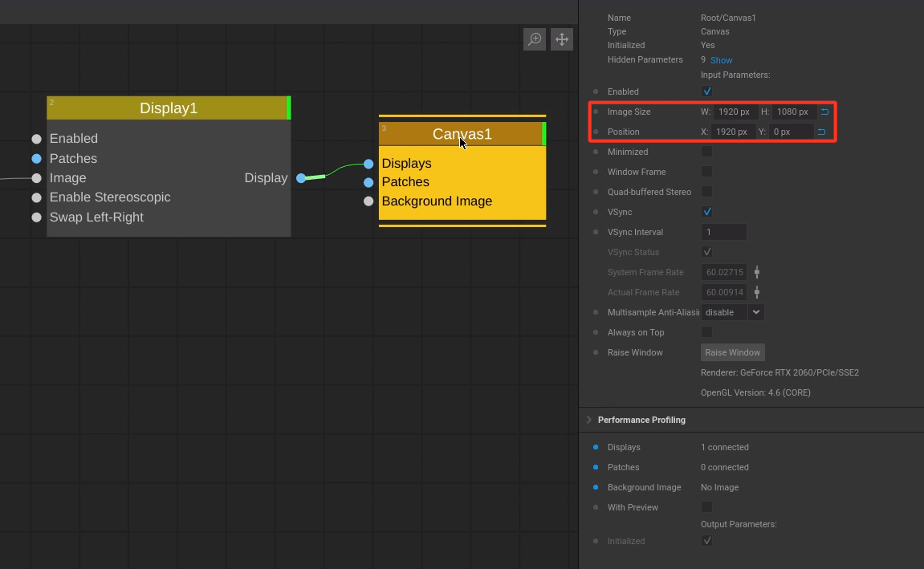Click Canvas1's Patches input port
The image size is (924, 569).
[x=368, y=183]
